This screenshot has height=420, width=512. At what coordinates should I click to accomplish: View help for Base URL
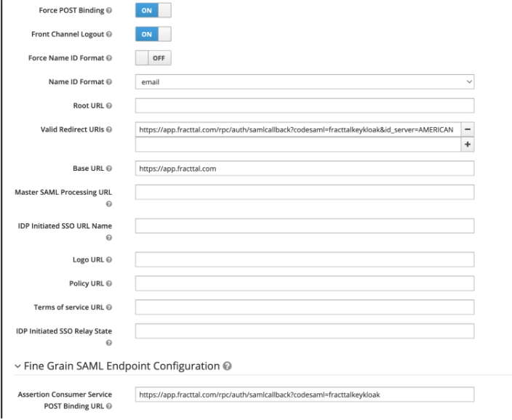[x=109, y=169]
